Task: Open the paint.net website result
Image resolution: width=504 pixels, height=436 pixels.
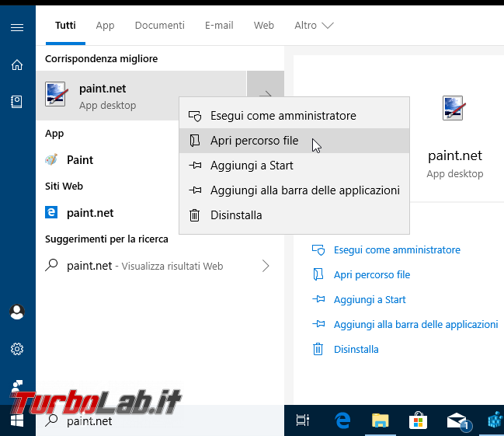Action: pos(108,213)
